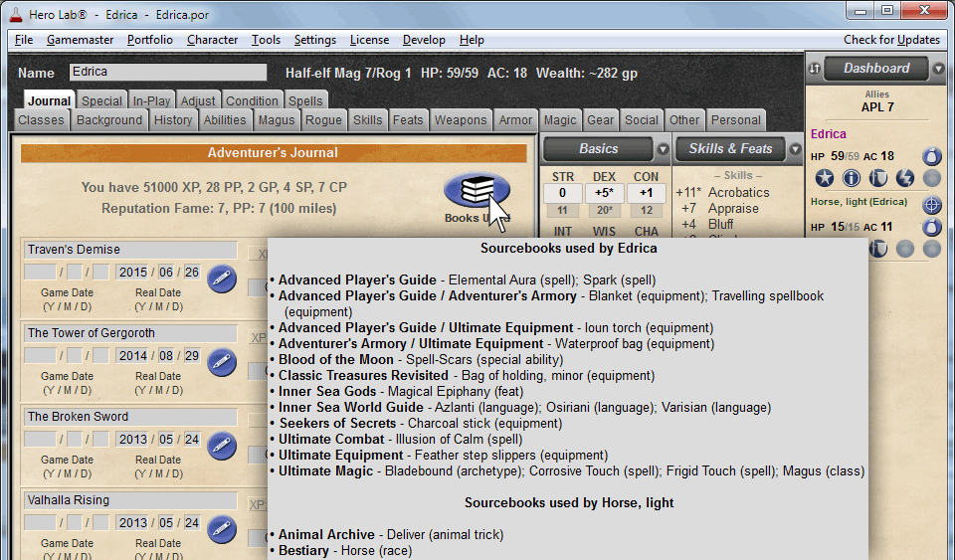This screenshot has height=560, width=955.
Task: Open the Portfolio menu
Action: click(150, 40)
